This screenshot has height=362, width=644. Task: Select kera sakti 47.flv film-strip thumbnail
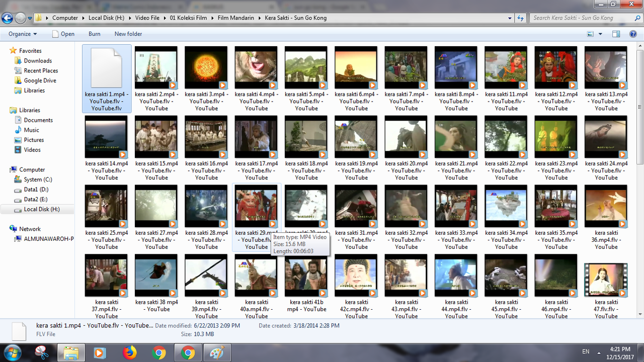click(606, 280)
